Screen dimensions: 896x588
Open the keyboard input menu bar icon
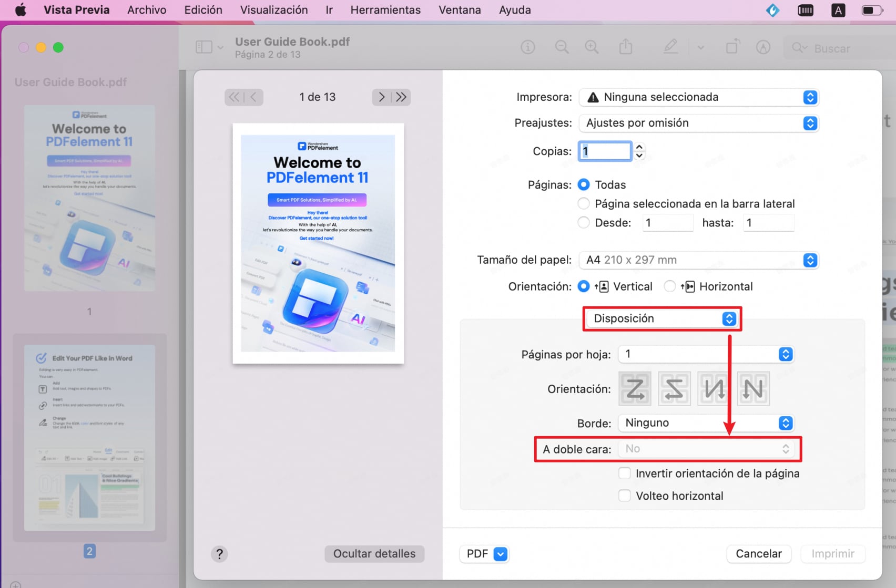(x=806, y=10)
